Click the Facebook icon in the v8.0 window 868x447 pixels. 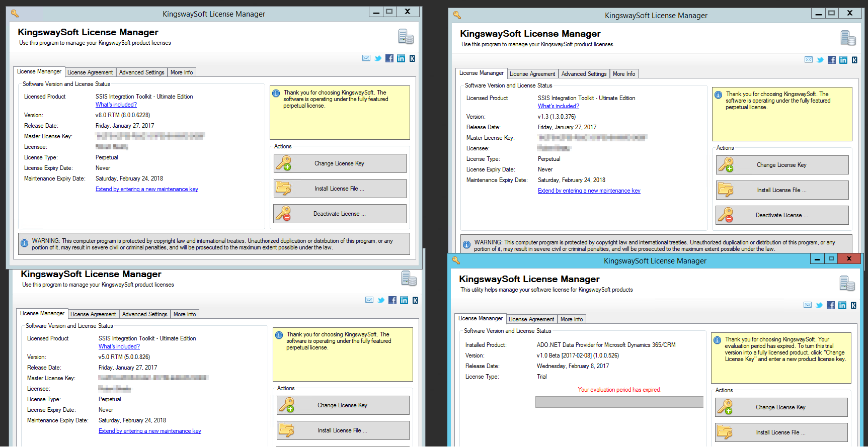click(389, 58)
